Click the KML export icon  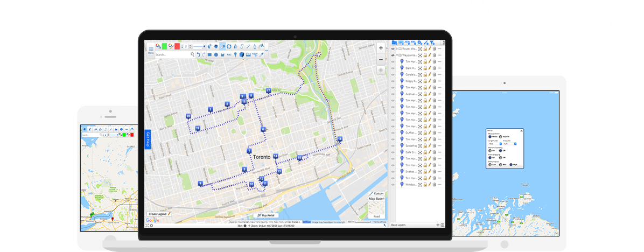click(414, 43)
